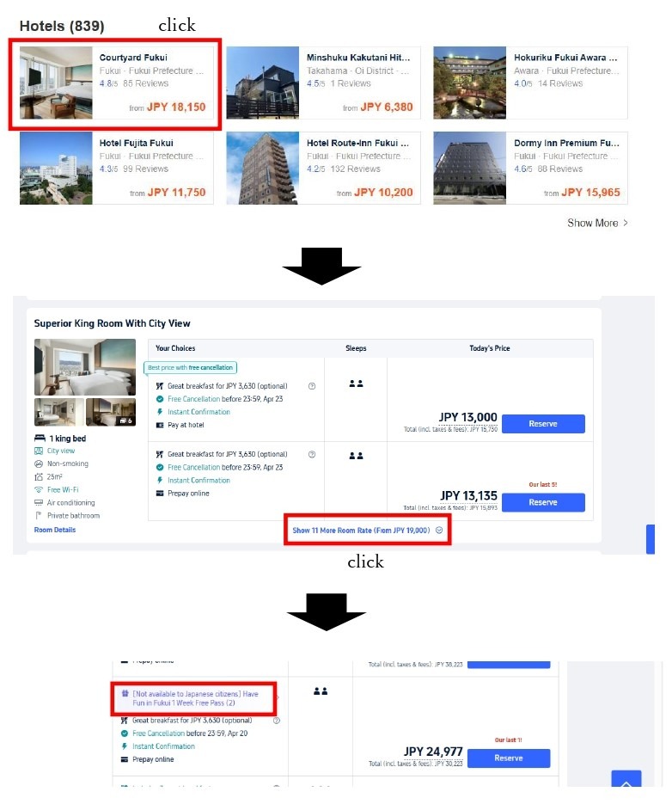This screenshot has height=804, width=672.
Task: Click the Minshuku Kakutani building photo
Action: 262,83
